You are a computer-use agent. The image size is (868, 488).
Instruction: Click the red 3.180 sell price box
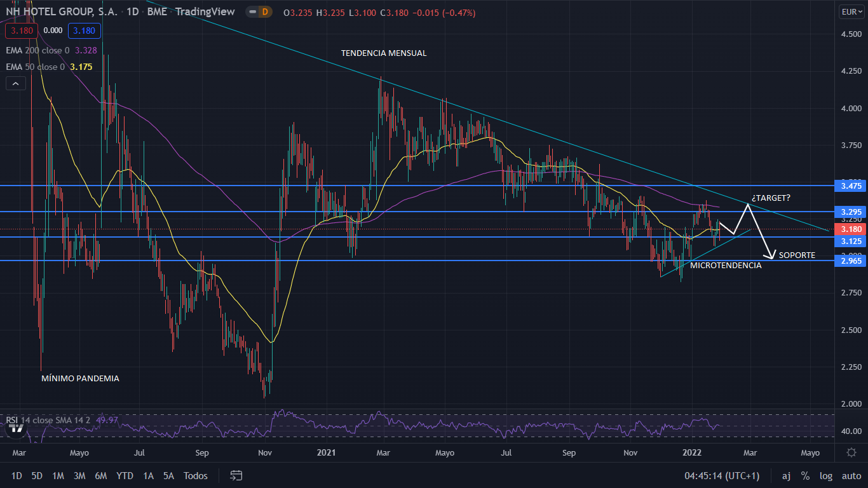[22, 30]
